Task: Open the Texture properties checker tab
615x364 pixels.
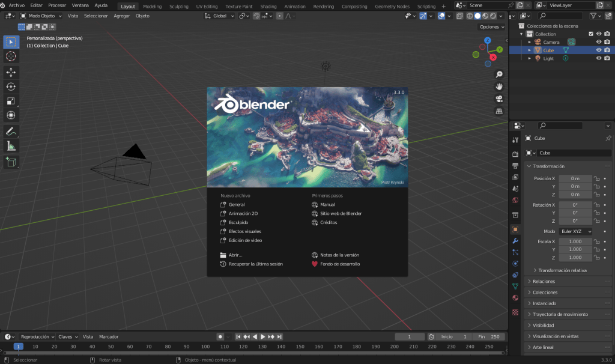Action: tap(515, 312)
